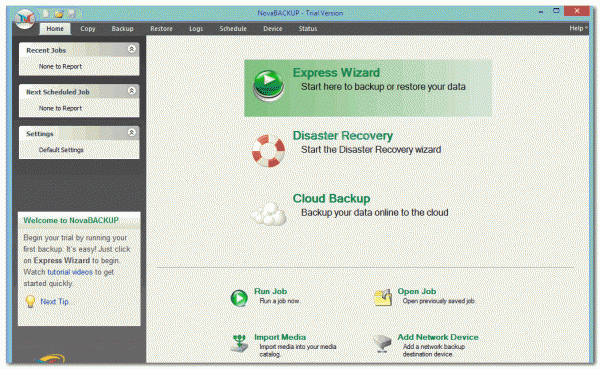Collapse the Settings panel
Image resolution: width=600 pixels, height=369 pixels.
(132, 132)
